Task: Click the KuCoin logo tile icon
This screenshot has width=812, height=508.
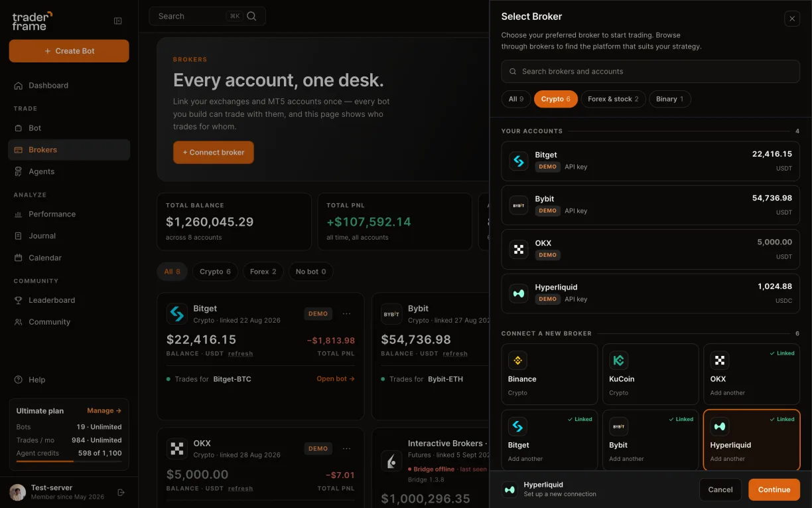Action: coord(618,361)
